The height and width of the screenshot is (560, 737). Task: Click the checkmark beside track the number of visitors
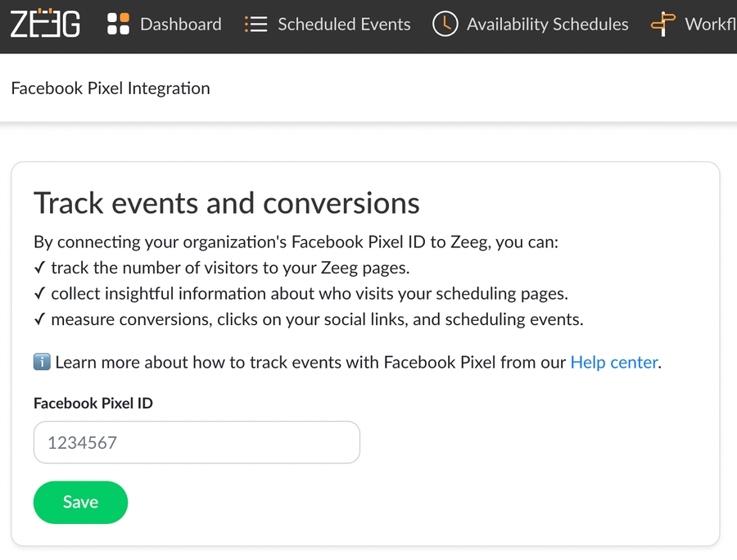tap(39, 268)
